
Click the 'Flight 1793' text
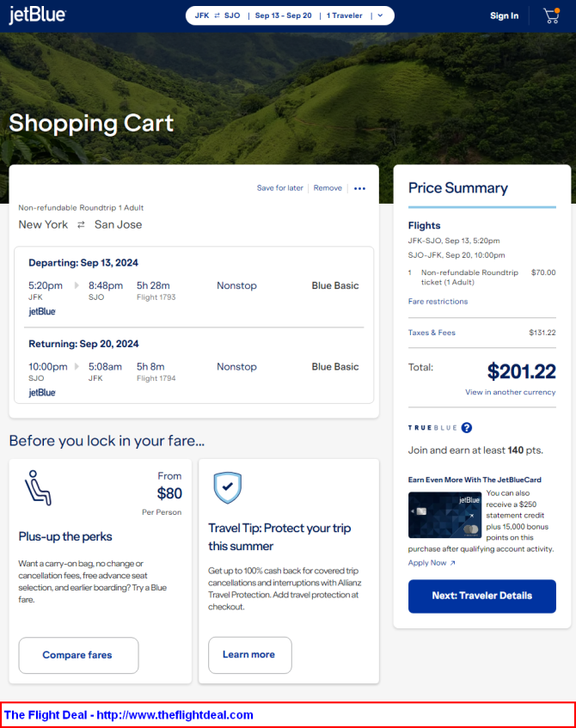[x=156, y=297]
